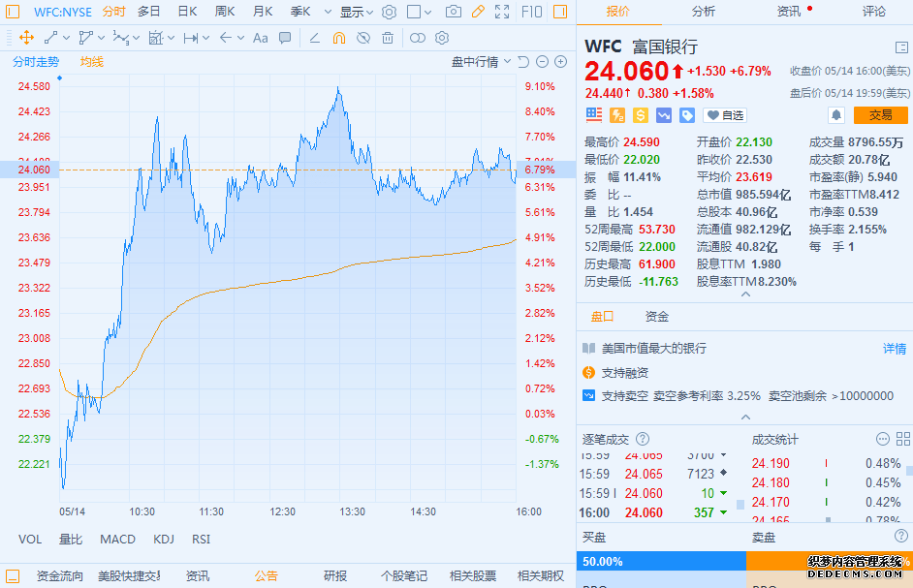913x588 pixels.
Task: Click the yellow dollar margin icon
Action: point(641,115)
